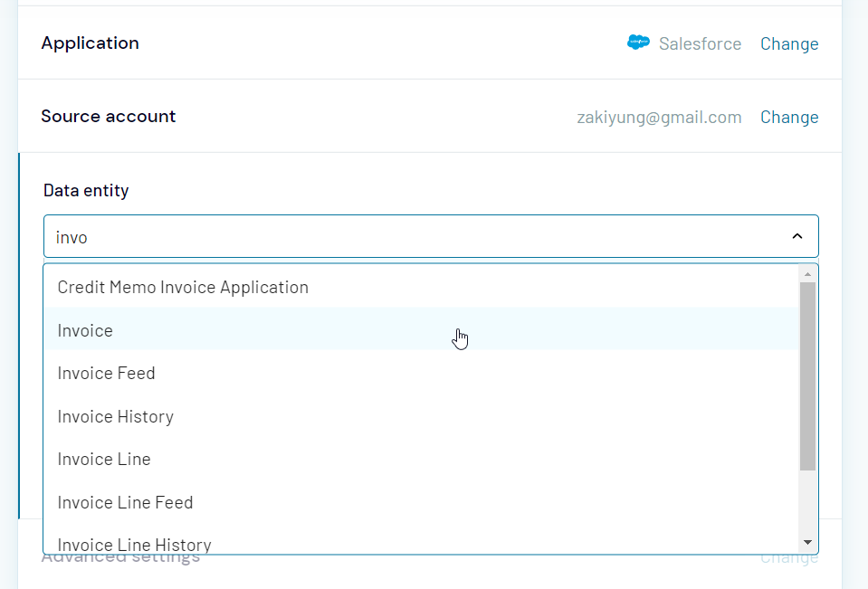The image size is (868, 589).
Task: Select Invoice Line entity
Action: click(103, 459)
